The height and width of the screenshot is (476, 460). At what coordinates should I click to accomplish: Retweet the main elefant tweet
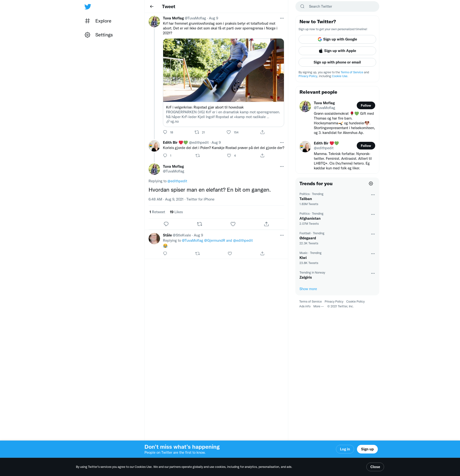tap(200, 224)
